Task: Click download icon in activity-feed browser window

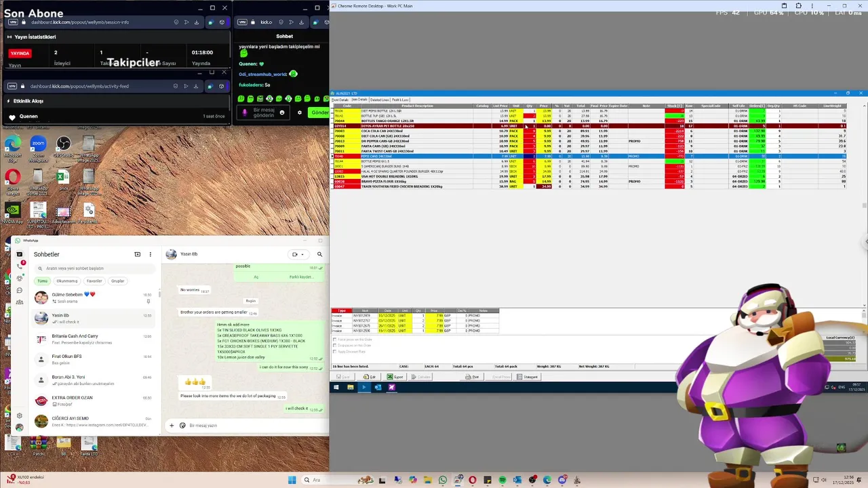Action: pos(197,86)
